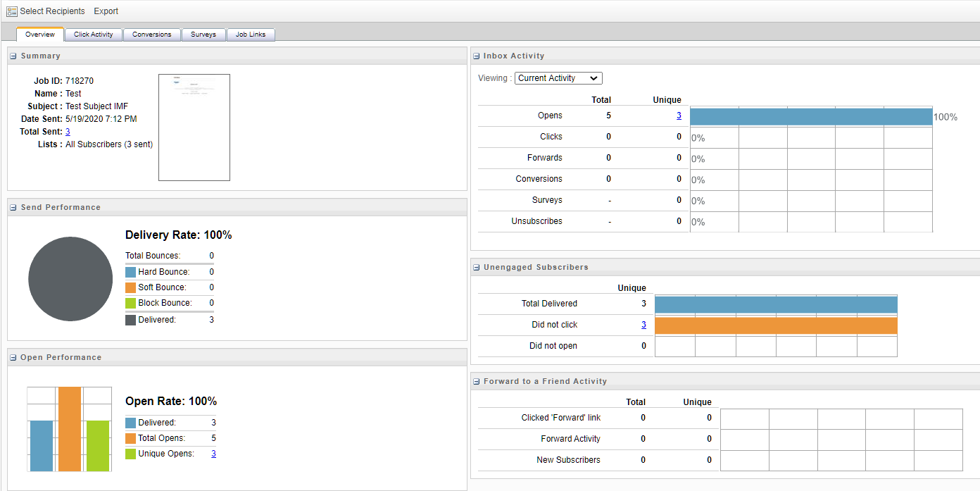
Task: Click the delivery rate pie chart
Action: tap(70, 279)
